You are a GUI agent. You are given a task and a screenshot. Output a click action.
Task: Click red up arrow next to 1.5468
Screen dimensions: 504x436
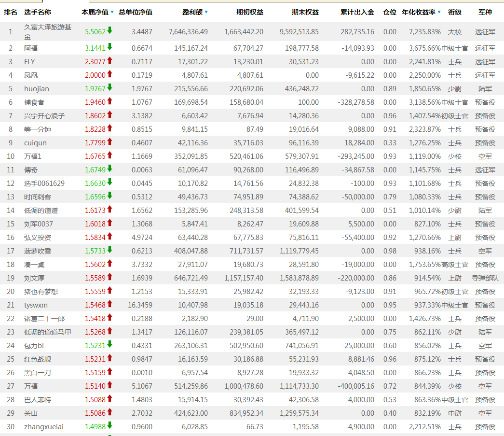coord(109,303)
